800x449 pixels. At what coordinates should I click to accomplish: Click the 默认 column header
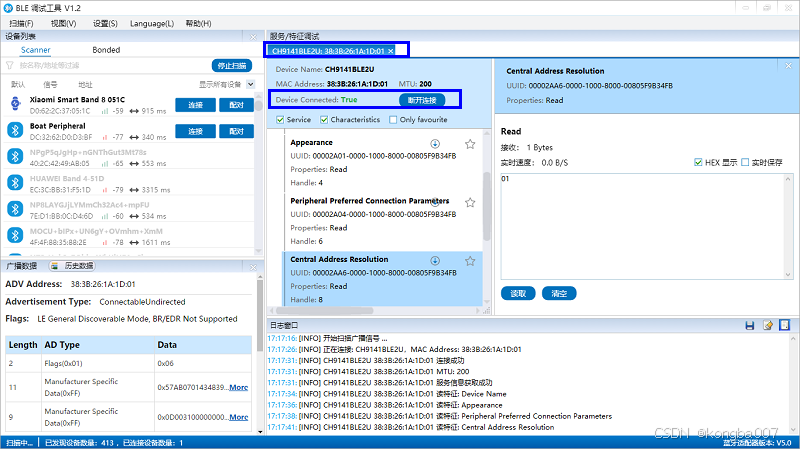pos(18,84)
